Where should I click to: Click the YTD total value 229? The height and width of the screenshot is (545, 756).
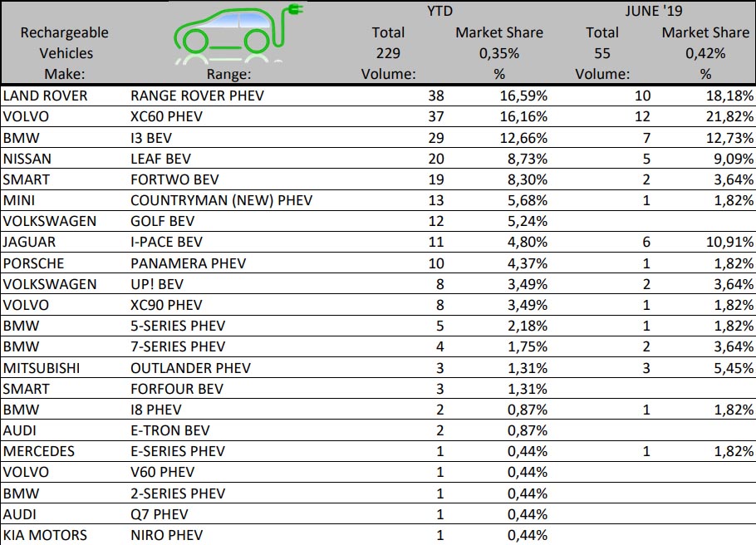(388, 53)
